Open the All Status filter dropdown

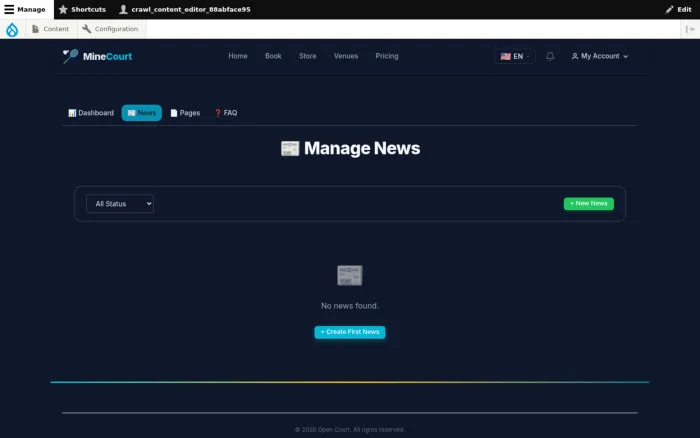coord(120,204)
